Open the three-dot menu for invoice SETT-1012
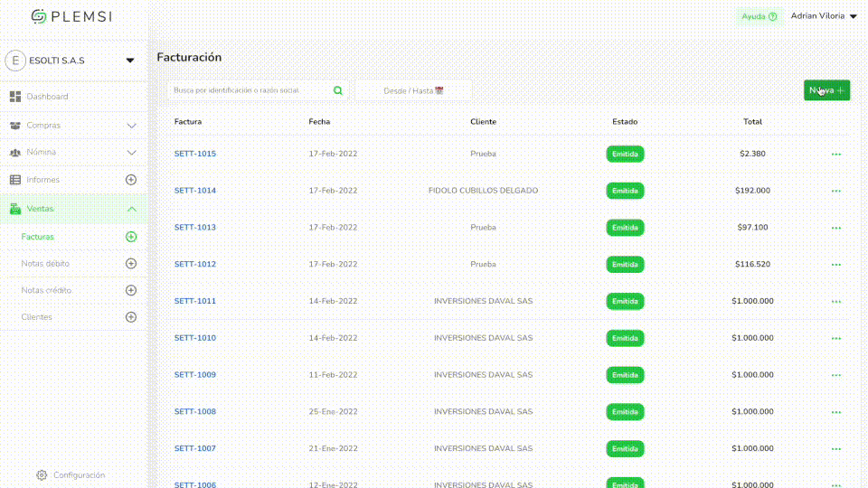The height and width of the screenshot is (488, 868). [x=835, y=265]
